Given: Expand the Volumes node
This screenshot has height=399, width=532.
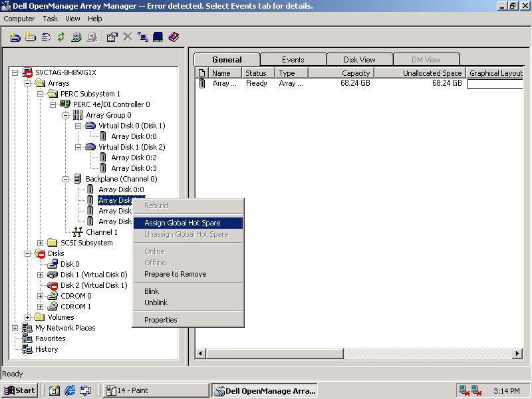Looking at the screenshot, I should 27,317.
